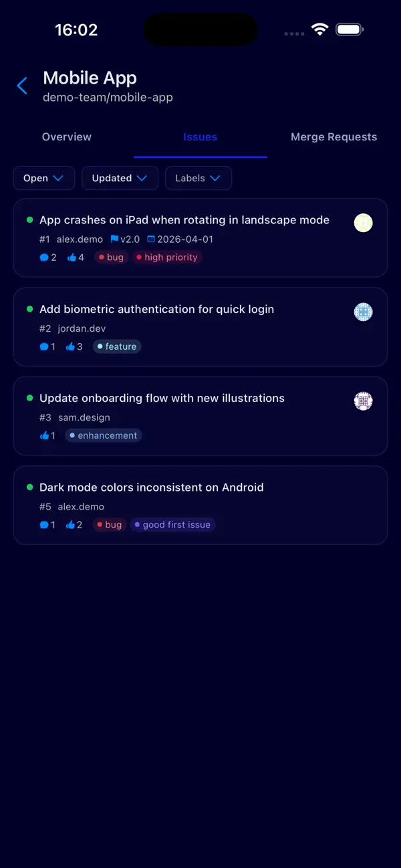Viewport: 401px width, 868px height.
Task: Open the Wi-Fi status icon
Action: click(319, 28)
